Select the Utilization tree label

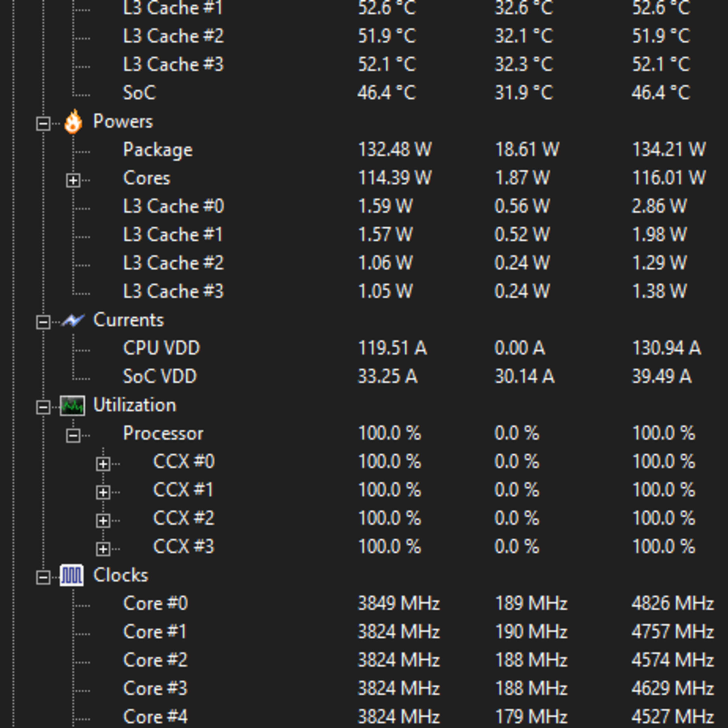(x=135, y=405)
